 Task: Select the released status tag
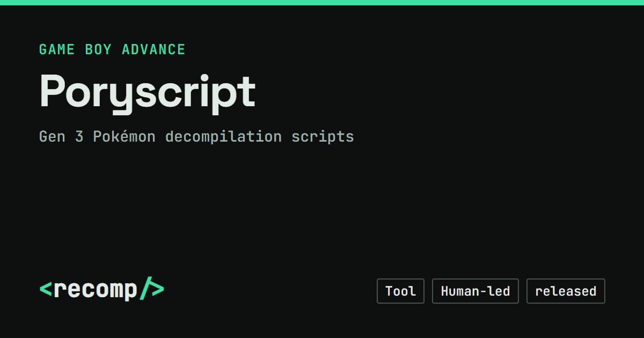[x=566, y=291]
